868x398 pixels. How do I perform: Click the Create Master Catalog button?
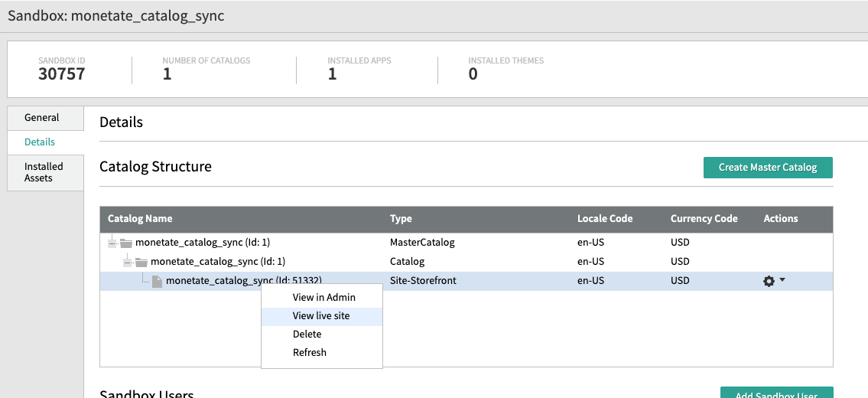768,168
